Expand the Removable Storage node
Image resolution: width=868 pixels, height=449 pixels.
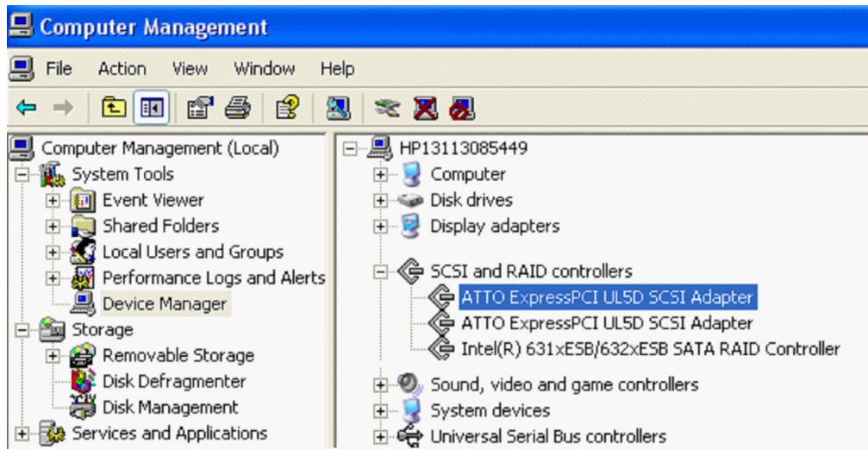point(53,355)
